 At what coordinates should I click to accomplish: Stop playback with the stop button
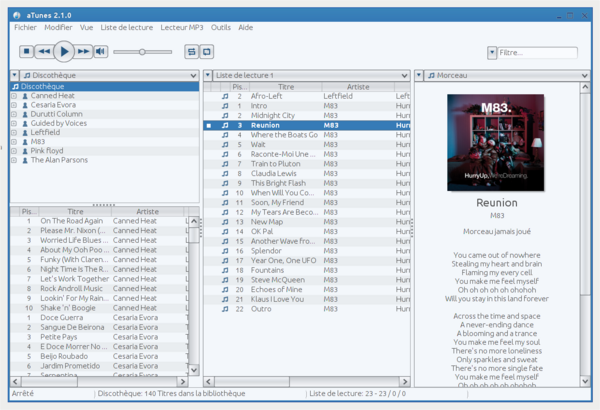[26, 51]
